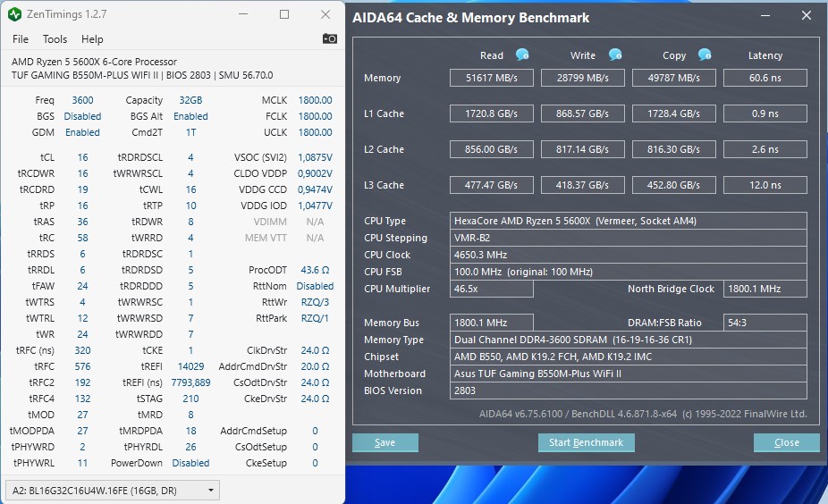The width and height of the screenshot is (828, 504).
Task: Click the CPU FSB field 100.0 MHz
Action: [x=629, y=272]
